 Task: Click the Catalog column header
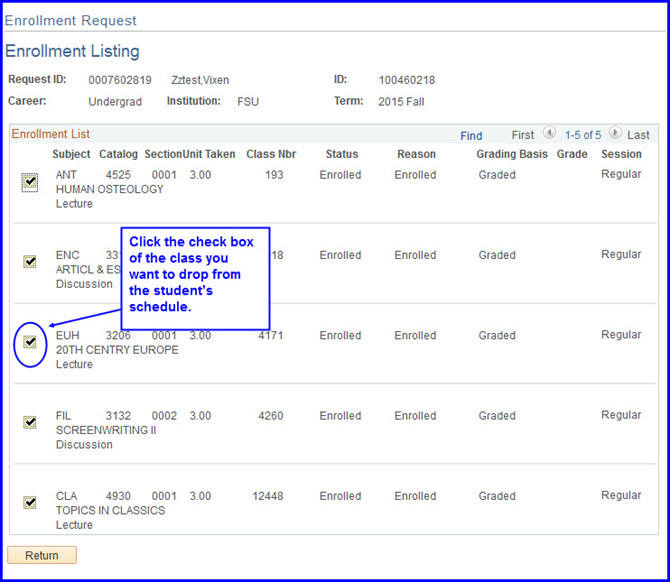(x=118, y=155)
